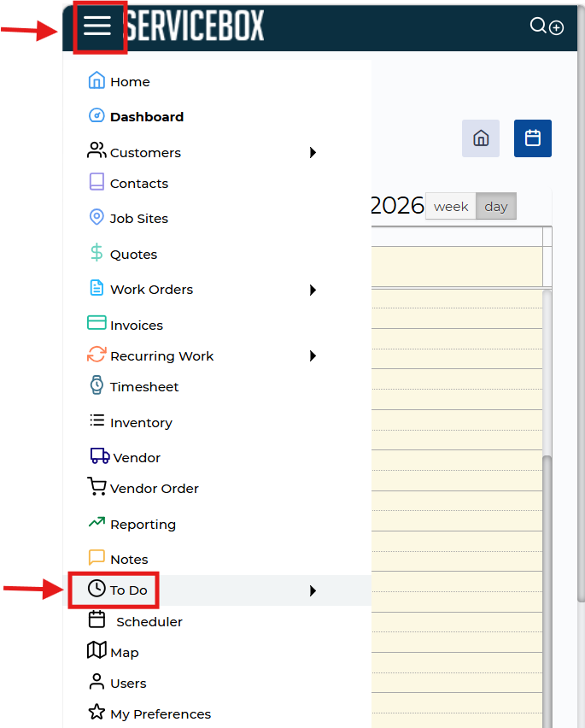The width and height of the screenshot is (585, 728).
Task: Switch calendar to week view
Action: pyautogui.click(x=450, y=207)
